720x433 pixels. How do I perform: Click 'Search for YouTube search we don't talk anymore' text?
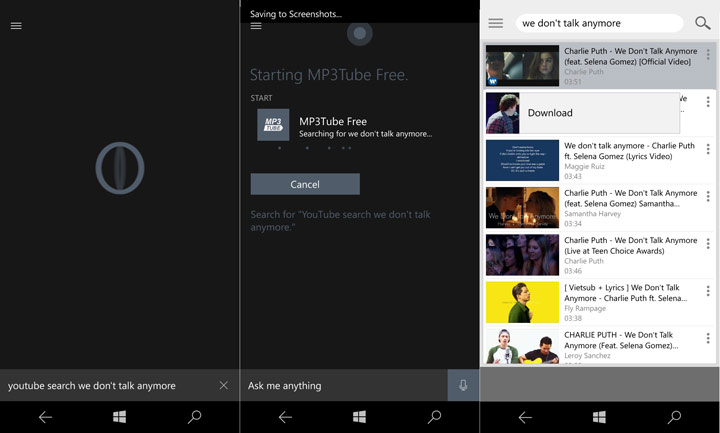pos(340,221)
